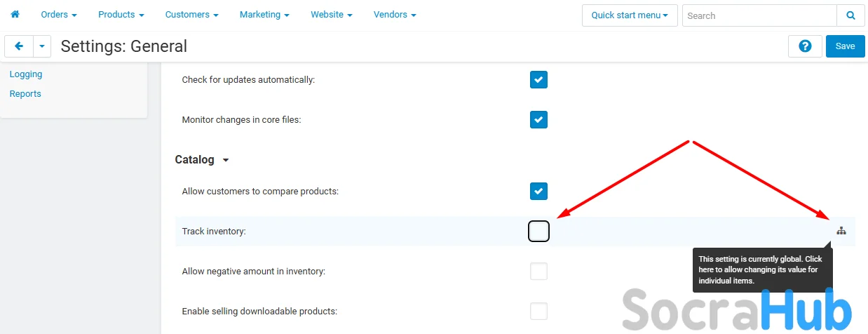Screen dimensions: 868x334
Task: Enable the Track inventory checkbox
Action: click(538, 231)
